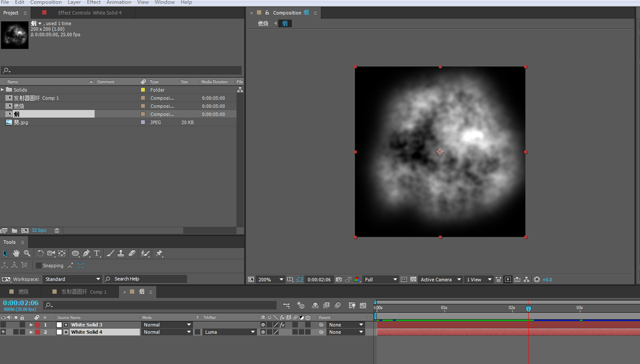Viewport: 640px width, 364px height.
Task: Switch to Effect Controls White Solid 4 tab
Action: point(90,13)
